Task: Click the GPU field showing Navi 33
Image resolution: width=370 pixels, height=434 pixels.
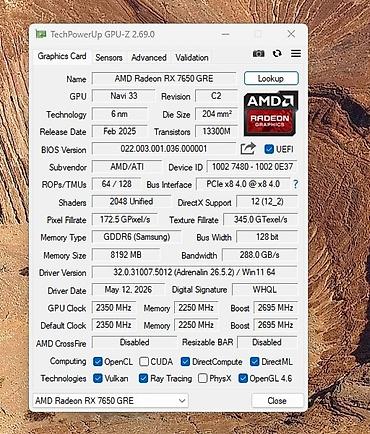Action: (x=124, y=96)
